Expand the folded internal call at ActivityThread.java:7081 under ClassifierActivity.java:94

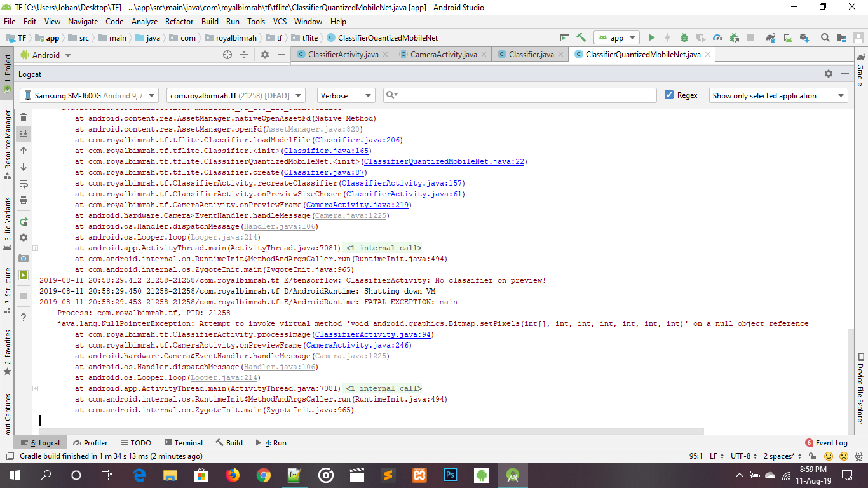pos(36,388)
